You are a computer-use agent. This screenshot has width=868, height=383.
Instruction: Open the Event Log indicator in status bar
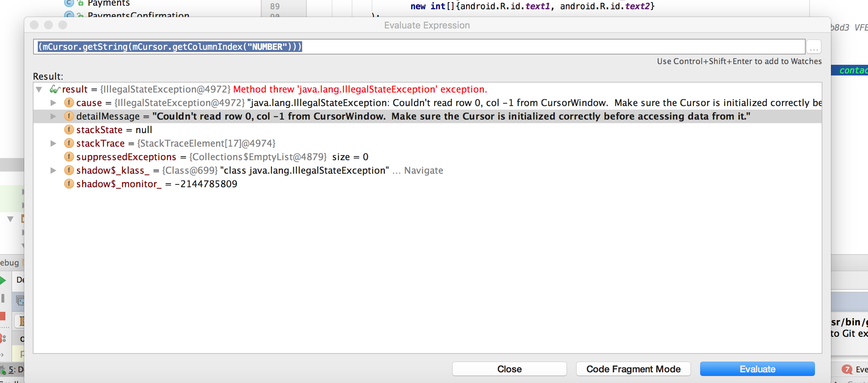tap(854, 369)
